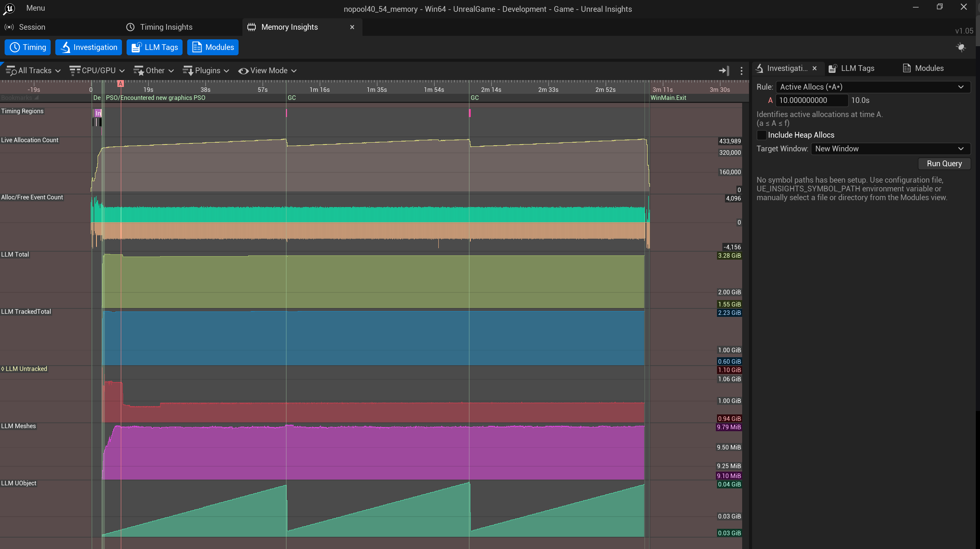The image size is (980, 549).
Task: Click the second GC bookmark label
Action: (x=475, y=98)
